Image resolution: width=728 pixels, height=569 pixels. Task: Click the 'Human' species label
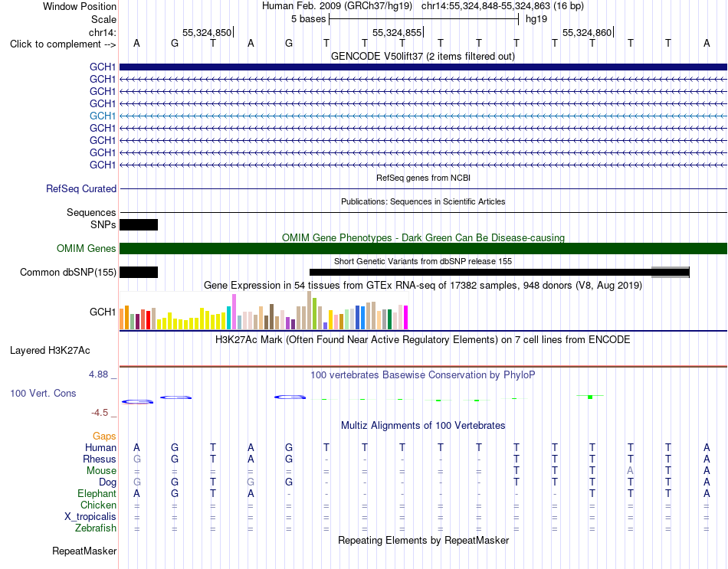click(x=100, y=448)
